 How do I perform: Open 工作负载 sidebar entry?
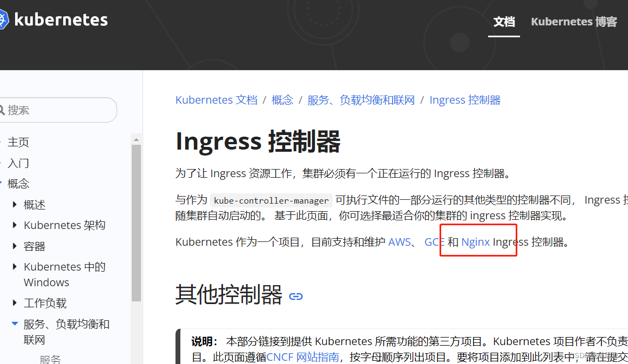(x=45, y=303)
